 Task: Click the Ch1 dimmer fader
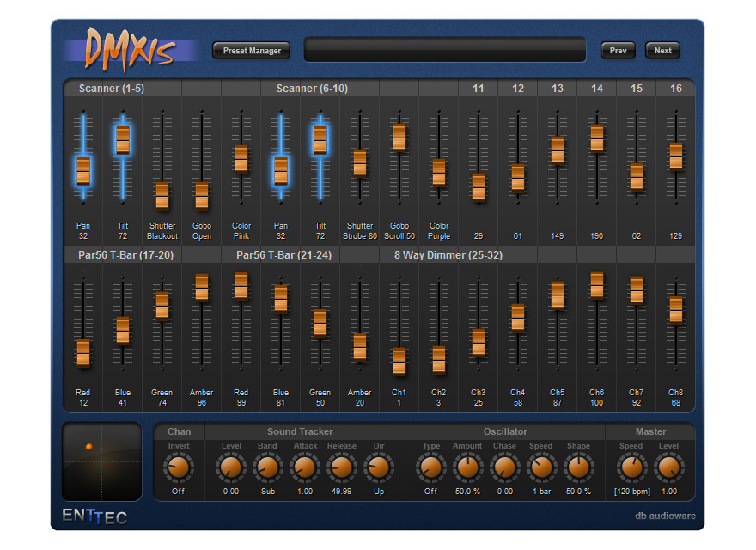(399, 361)
